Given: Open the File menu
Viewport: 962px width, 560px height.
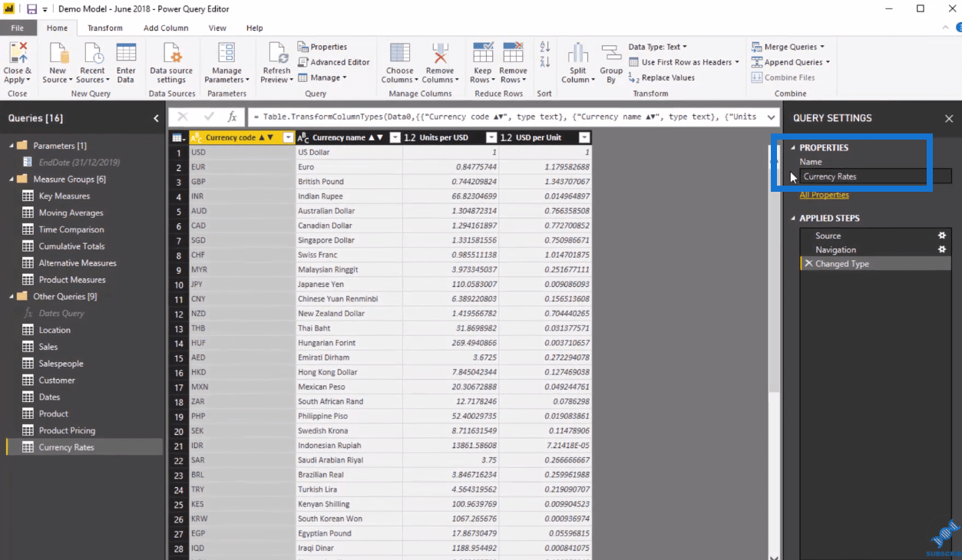Looking at the screenshot, I should (17, 28).
